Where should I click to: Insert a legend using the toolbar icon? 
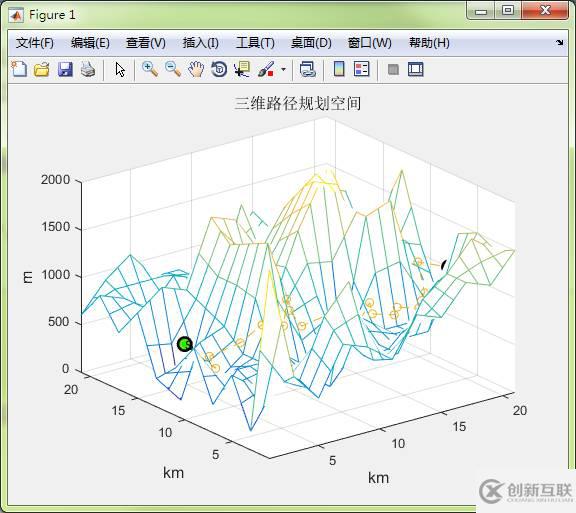361,69
